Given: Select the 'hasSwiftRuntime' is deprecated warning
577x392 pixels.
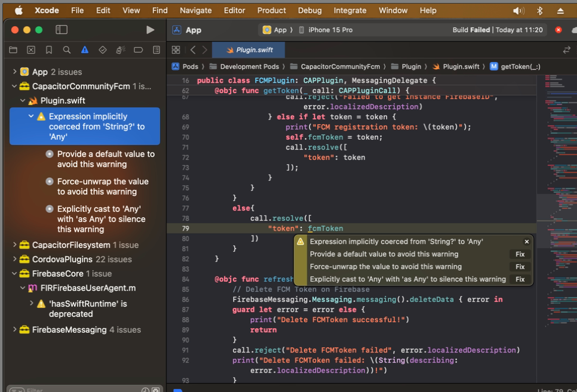Looking at the screenshot, I should tap(85, 308).
